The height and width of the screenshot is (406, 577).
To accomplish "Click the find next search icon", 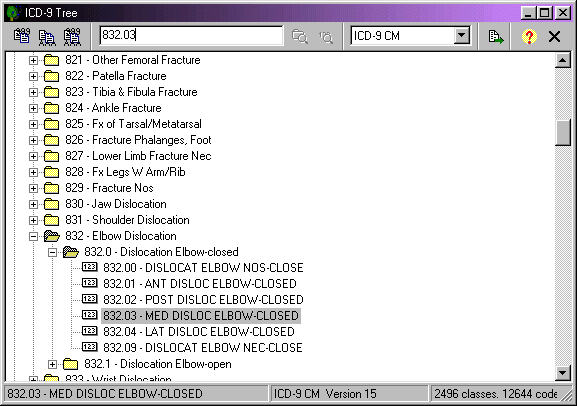I will click(x=326, y=36).
